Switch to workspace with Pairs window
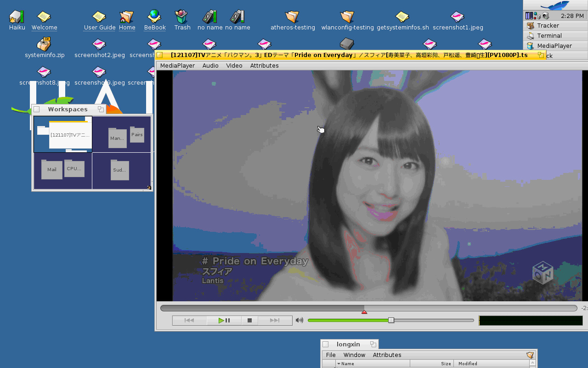 click(122, 134)
